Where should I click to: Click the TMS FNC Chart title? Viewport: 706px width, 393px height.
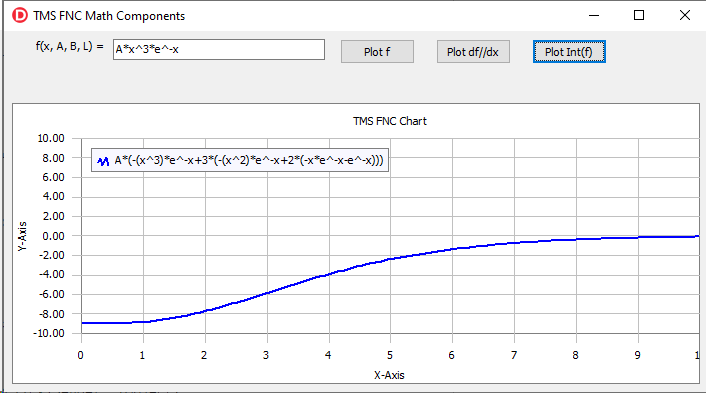[389, 121]
